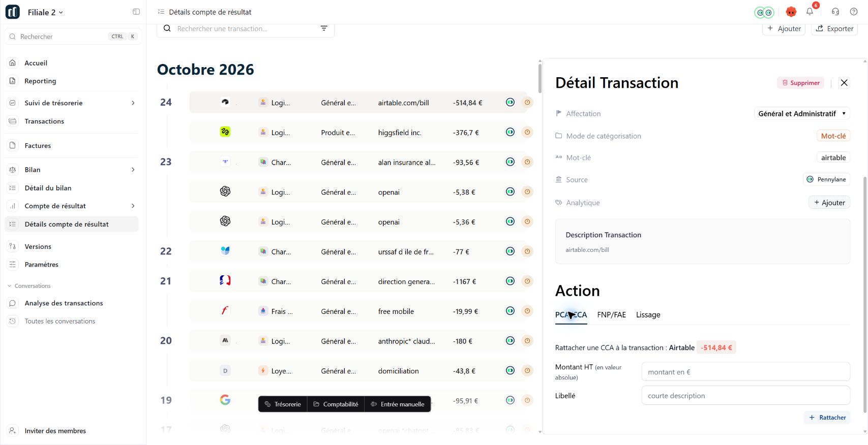The image size is (868, 445).
Task: Click the Google logo on row 19
Action: tap(225, 400)
